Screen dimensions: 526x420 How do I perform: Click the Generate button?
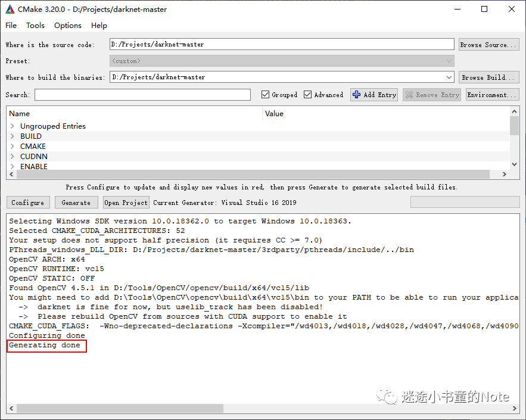76,203
